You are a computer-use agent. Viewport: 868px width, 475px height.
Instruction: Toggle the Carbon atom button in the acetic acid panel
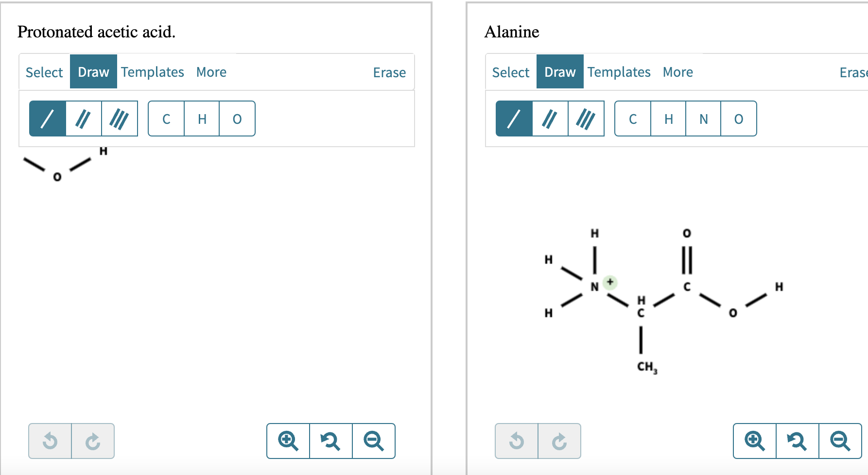coord(167,119)
